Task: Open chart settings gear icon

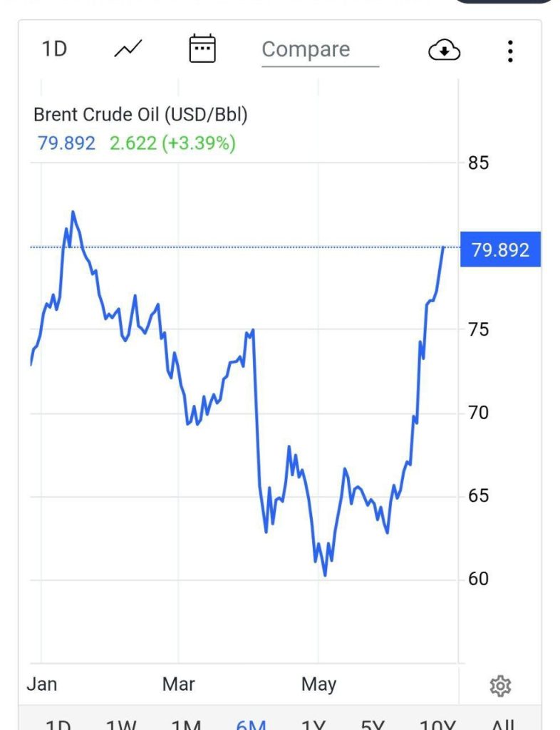Action: point(500,686)
